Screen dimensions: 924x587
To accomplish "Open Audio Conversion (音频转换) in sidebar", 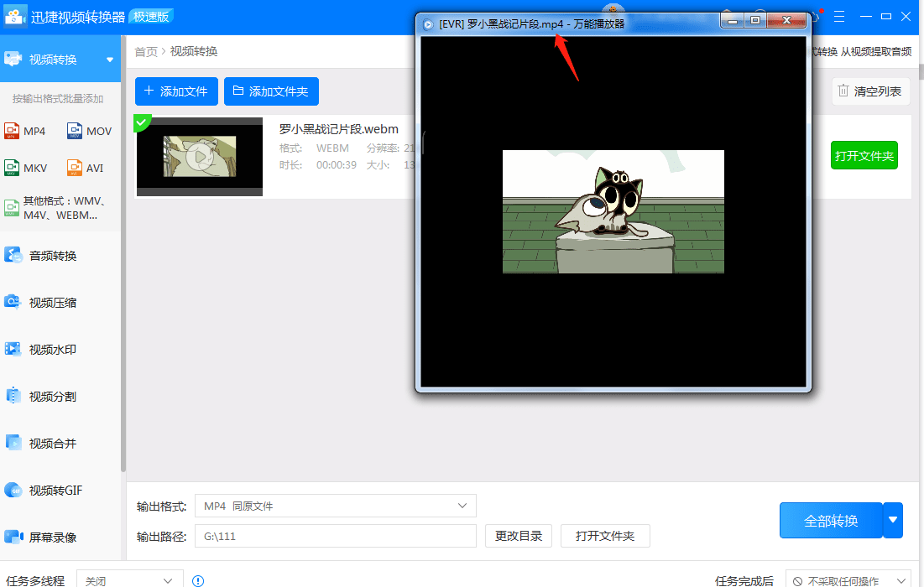I will (x=52, y=256).
